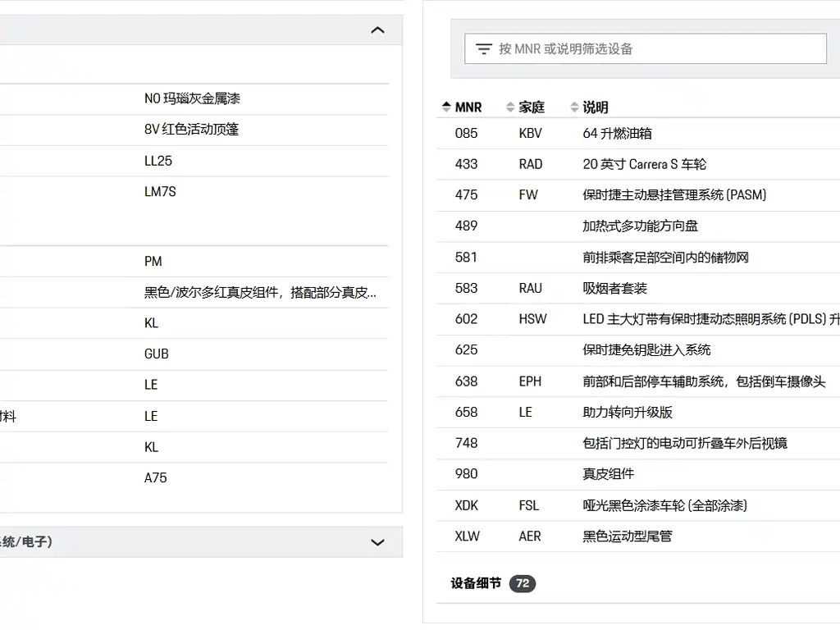840x630 pixels.
Task: Select row 748 电动可折叠车外后视镜
Action: click(x=638, y=443)
